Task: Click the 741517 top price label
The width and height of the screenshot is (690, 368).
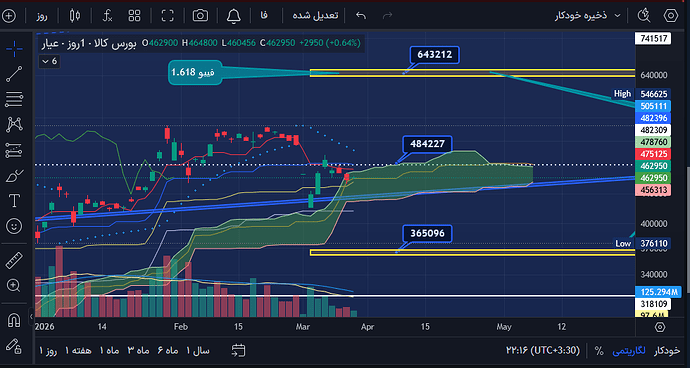Action: (x=653, y=38)
